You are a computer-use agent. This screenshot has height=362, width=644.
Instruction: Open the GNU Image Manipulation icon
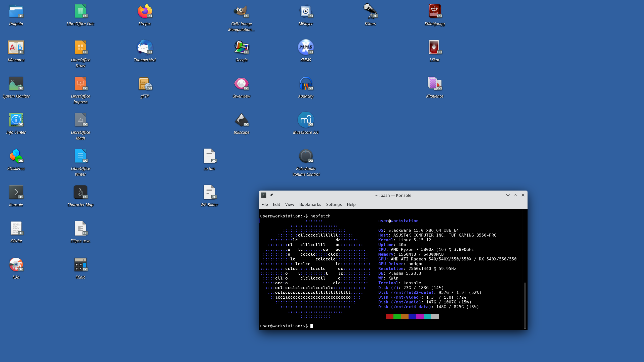[241, 12]
